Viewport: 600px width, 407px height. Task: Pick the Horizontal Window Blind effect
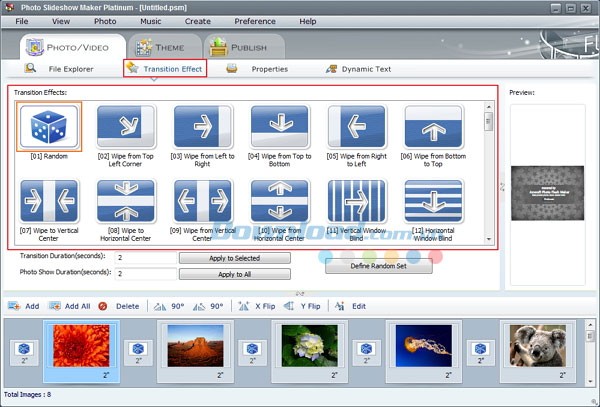tap(433, 201)
